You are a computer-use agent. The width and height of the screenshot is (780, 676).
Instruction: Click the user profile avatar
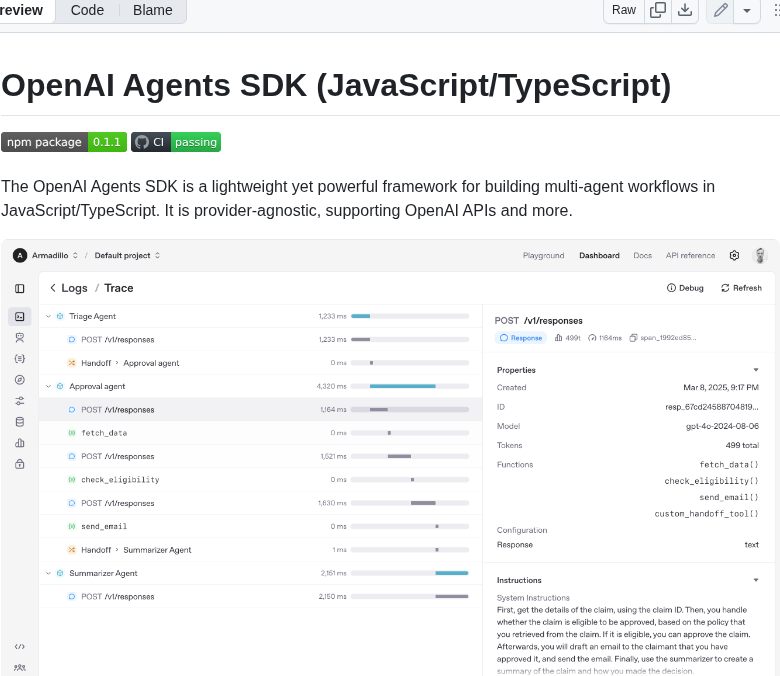pos(760,256)
